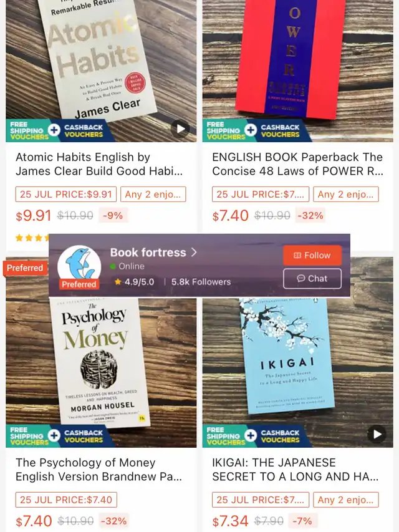Select Concise 48 Laws of POWER title
This screenshot has width=399, height=532.
(297, 164)
